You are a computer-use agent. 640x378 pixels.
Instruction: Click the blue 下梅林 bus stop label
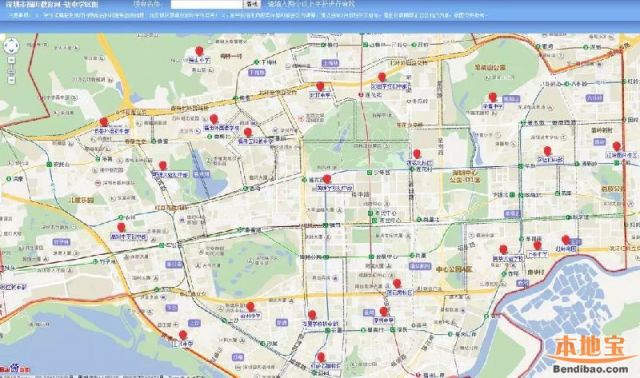(257, 73)
